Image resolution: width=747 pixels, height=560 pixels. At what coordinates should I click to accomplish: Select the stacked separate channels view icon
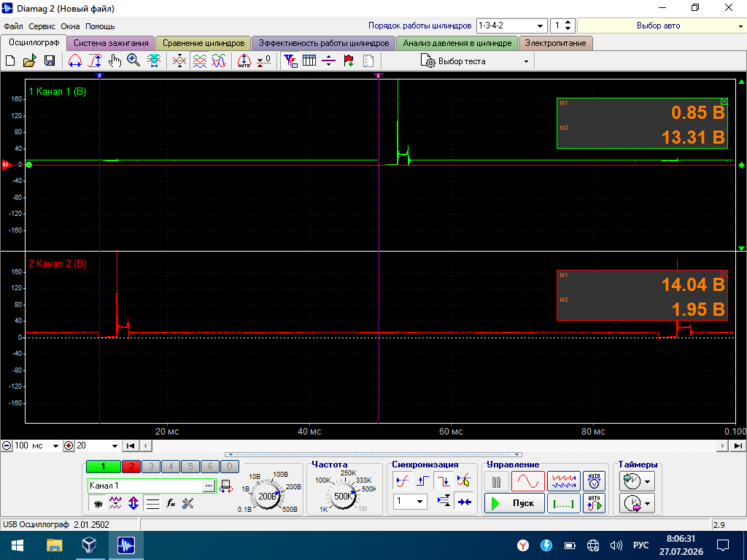pyautogui.click(x=199, y=61)
